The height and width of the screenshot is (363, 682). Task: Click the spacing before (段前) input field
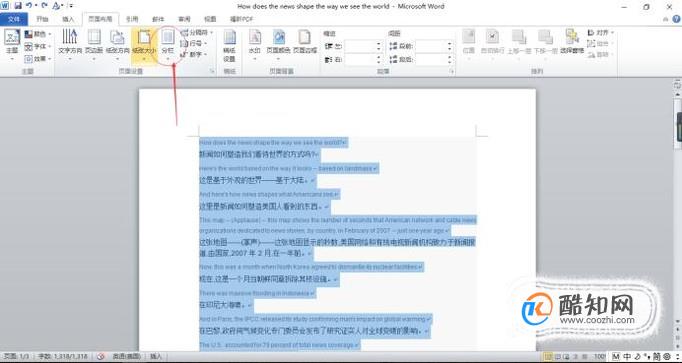tap(431, 46)
